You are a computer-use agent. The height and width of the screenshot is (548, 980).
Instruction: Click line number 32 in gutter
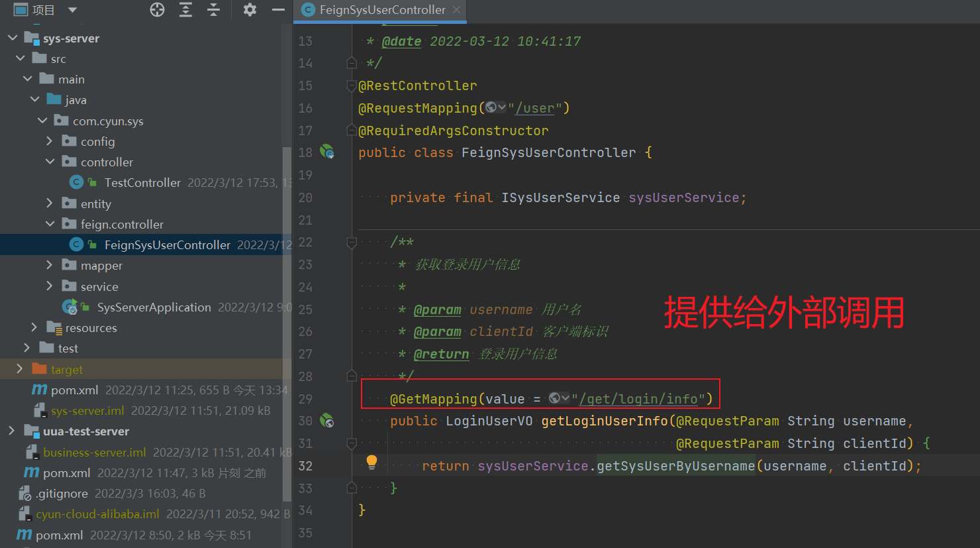pyautogui.click(x=305, y=466)
